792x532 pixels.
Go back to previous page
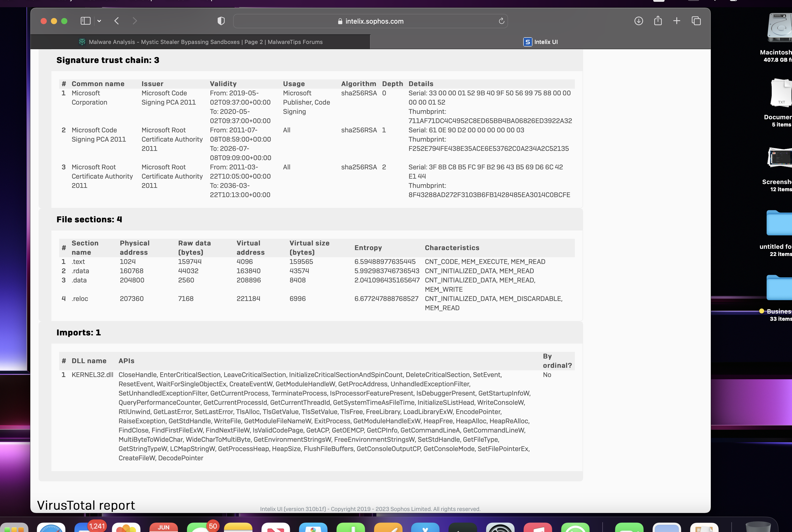(117, 21)
